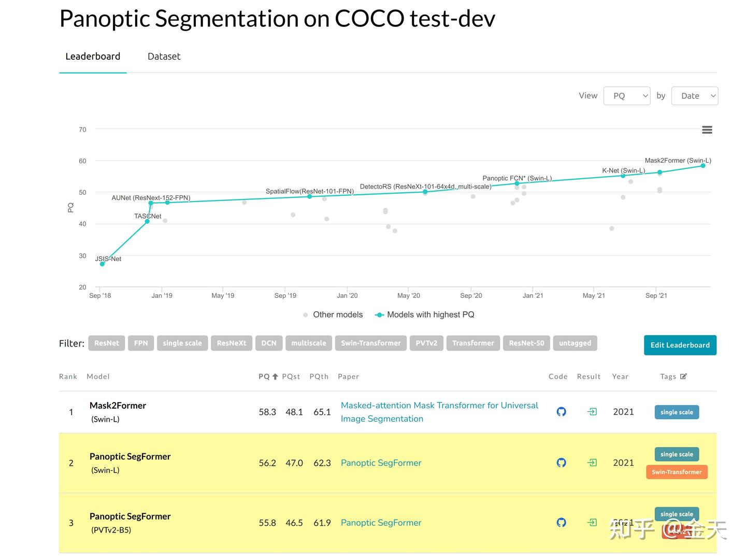Open the chart context menu hamburger icon
The width and height of the screenshot is (746, 560).
click(707, 130)
